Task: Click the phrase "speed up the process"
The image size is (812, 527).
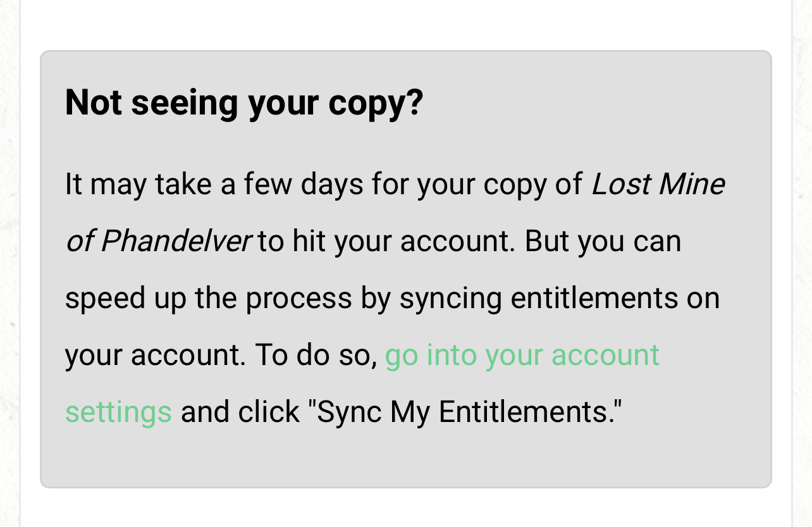Action: [208, 298]
